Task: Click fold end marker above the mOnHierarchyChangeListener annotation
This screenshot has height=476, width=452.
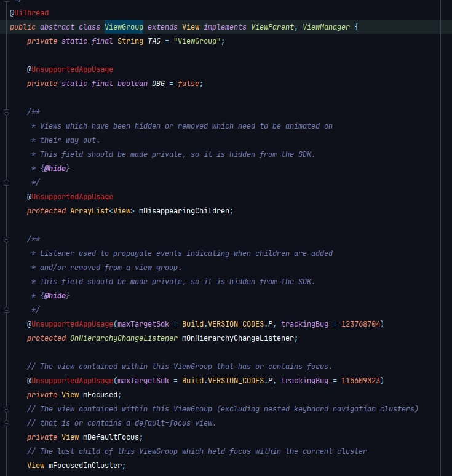Action: coord(6,310)
